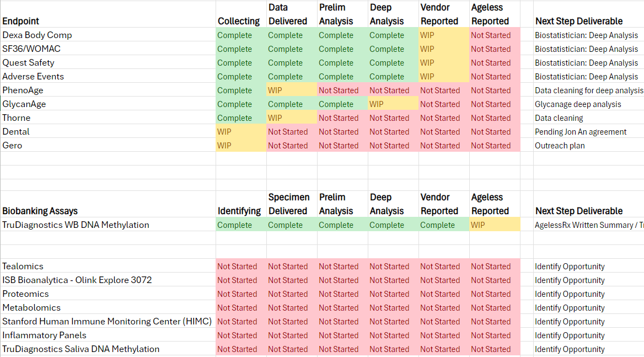Click the 'Outreach plan' deliverable cell

pyautogui.click(x=560, y=146)
